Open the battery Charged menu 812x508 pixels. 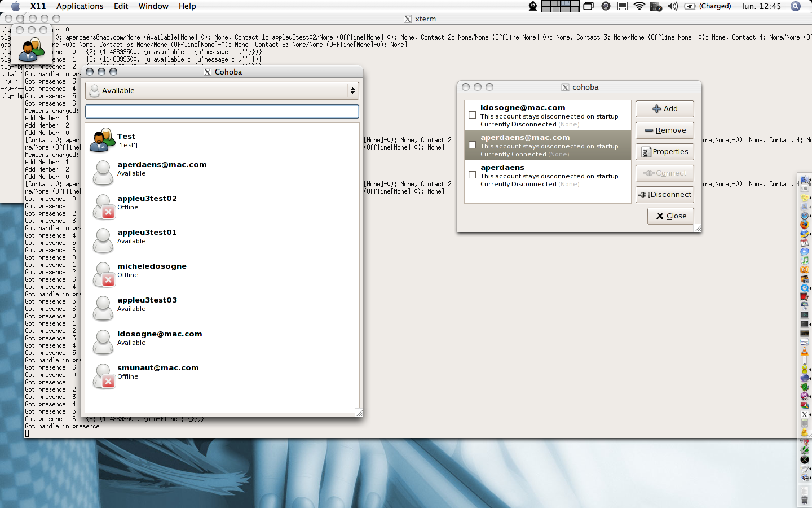click(708, 6)
